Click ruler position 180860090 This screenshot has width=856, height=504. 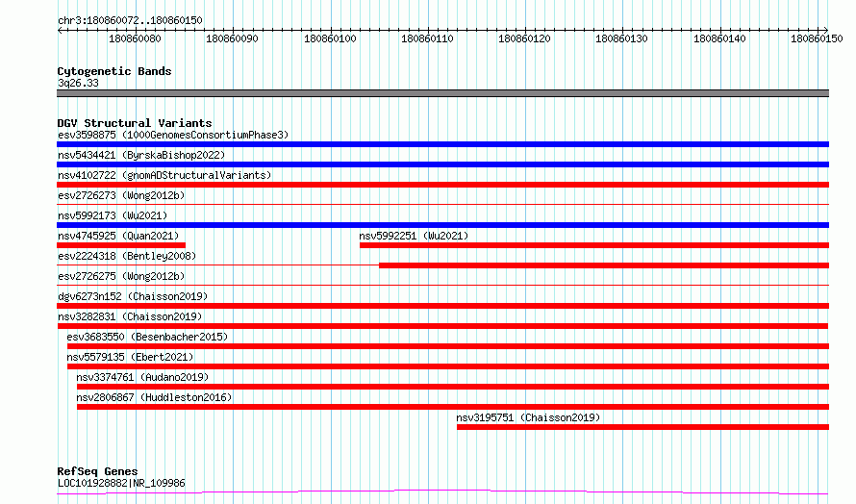pyautogui.click(x=232, y=38)
